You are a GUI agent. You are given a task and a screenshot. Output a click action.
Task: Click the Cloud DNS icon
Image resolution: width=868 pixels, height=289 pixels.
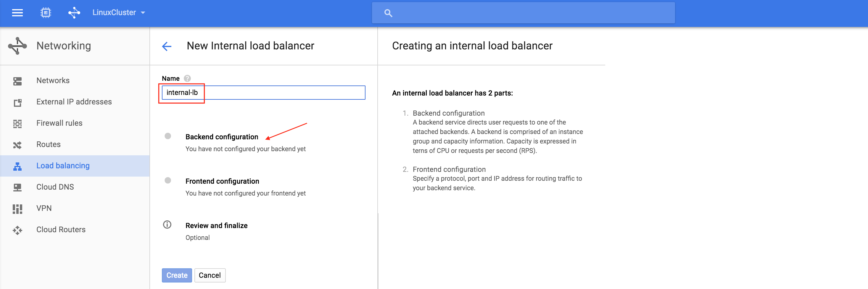17,188
